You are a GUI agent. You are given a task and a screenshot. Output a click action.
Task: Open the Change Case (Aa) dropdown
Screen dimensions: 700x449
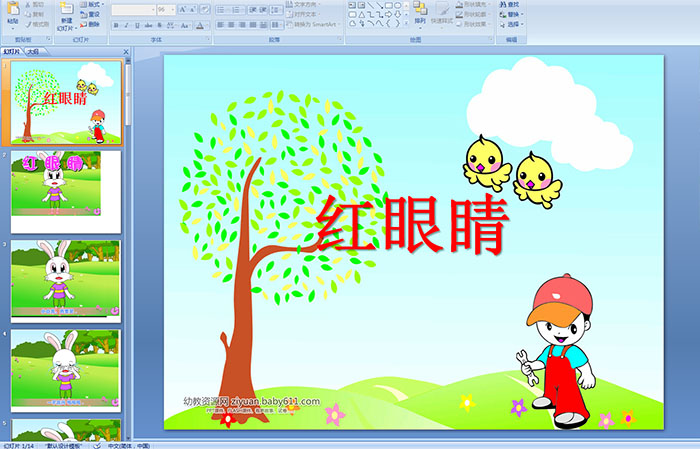point(185,25)
